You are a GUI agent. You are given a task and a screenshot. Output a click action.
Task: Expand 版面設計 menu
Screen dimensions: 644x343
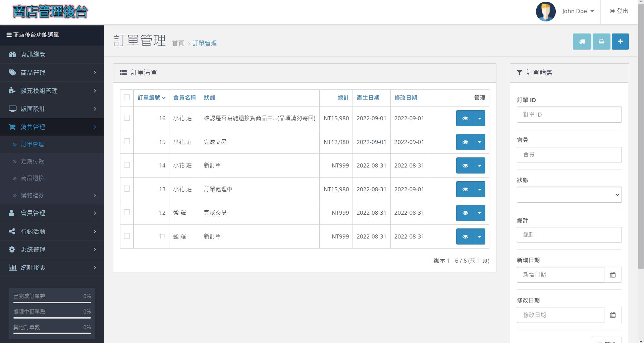click(52, 109)
